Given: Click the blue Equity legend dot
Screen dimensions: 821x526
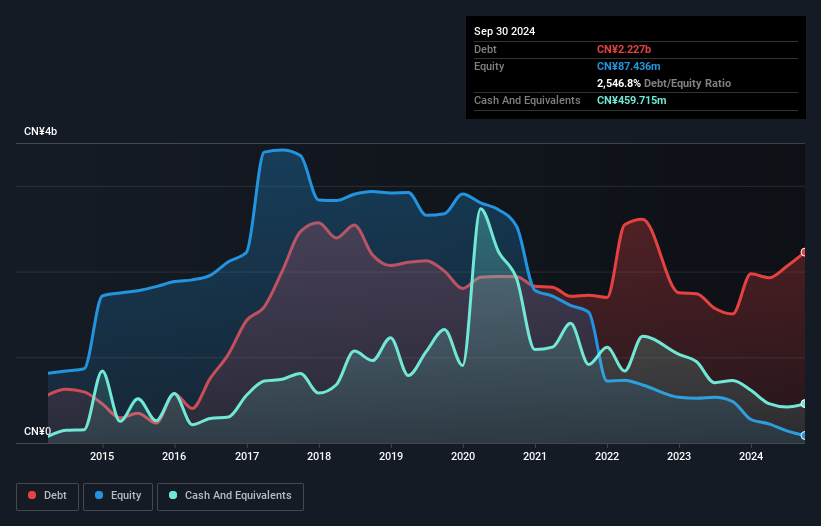Looking at the screenshot, I should pyautogui.click(x=99, y=495).
